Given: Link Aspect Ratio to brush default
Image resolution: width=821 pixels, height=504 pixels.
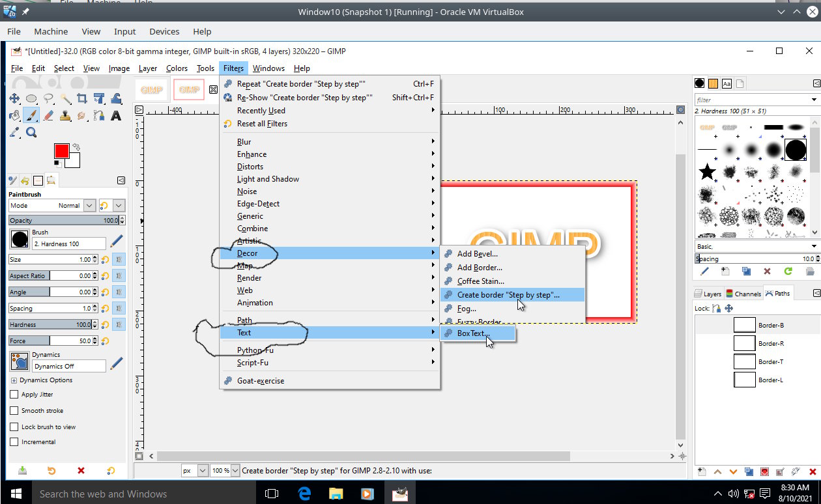Looking at the screenshot, I should [119, 276].
